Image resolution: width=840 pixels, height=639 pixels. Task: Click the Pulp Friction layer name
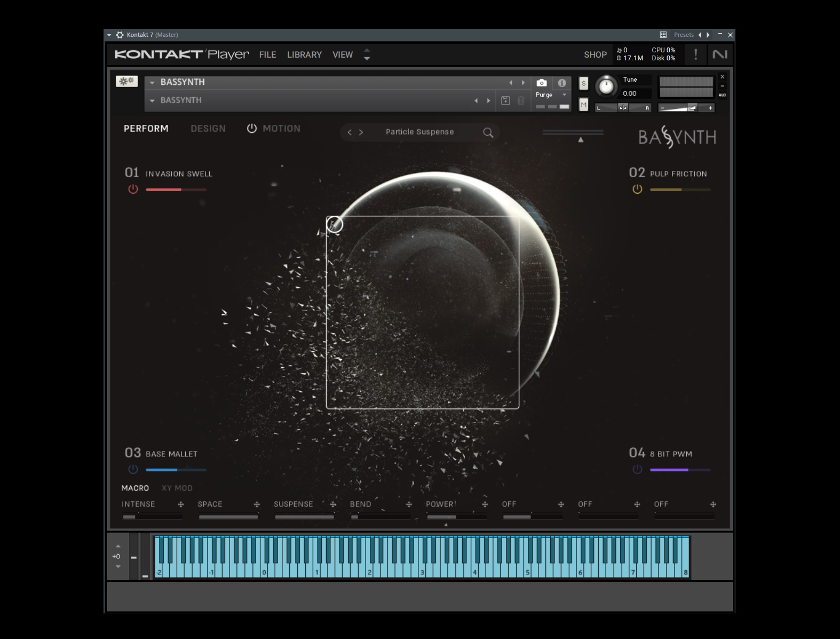coord(678,174)
